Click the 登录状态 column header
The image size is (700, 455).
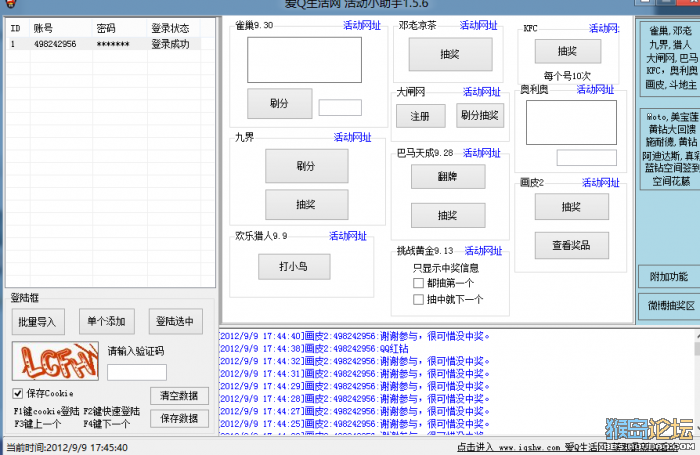point(174,28)
